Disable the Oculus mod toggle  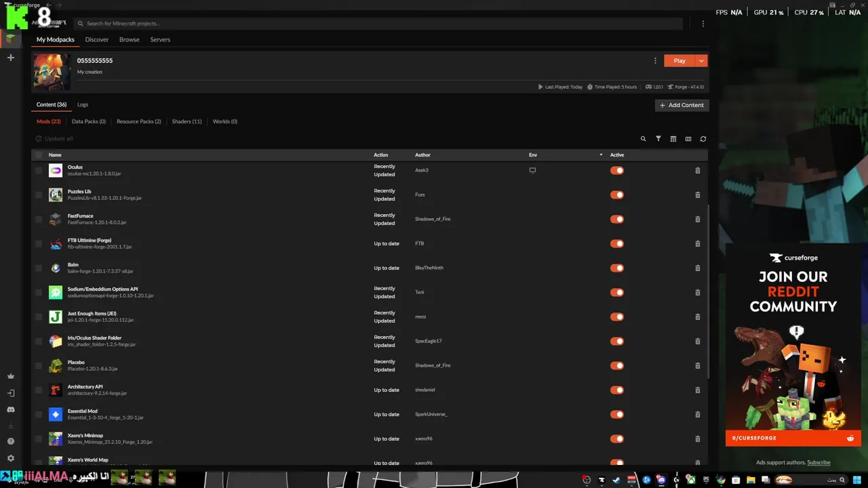coord(616,171)
